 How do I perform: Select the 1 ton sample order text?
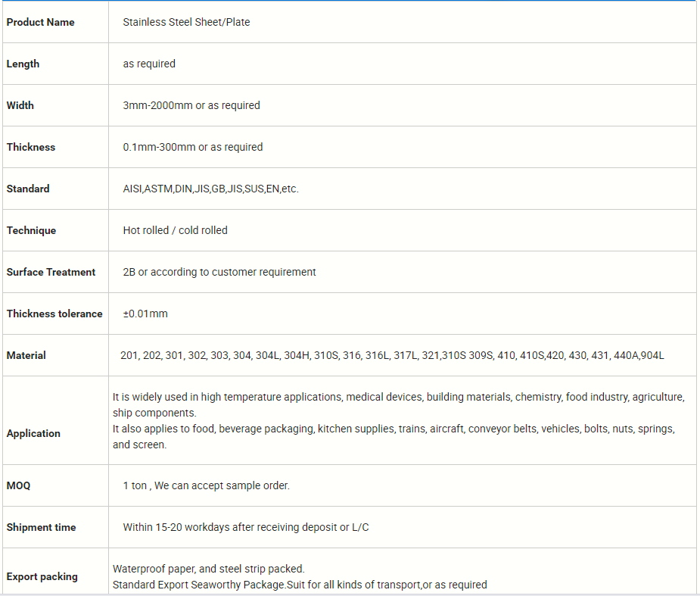point(206,486)
